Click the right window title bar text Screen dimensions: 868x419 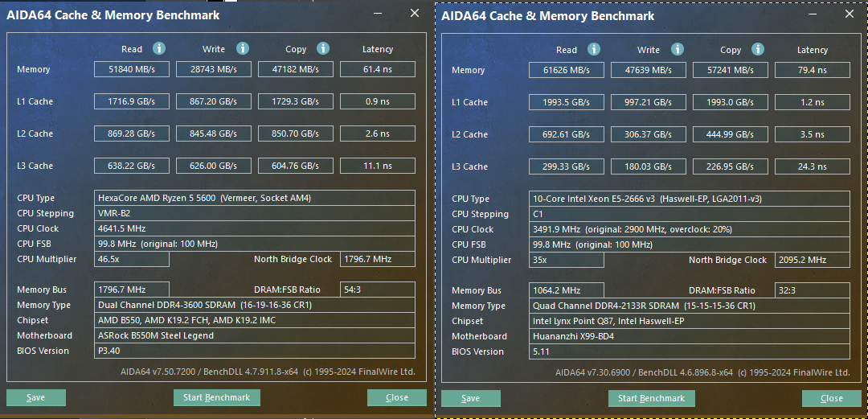pos(547,15)
